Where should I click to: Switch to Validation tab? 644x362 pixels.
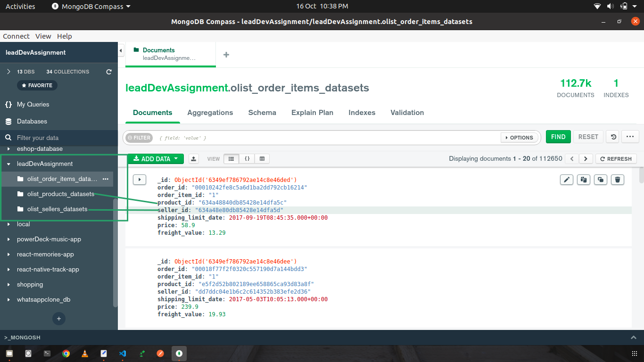tap(407, 113)
